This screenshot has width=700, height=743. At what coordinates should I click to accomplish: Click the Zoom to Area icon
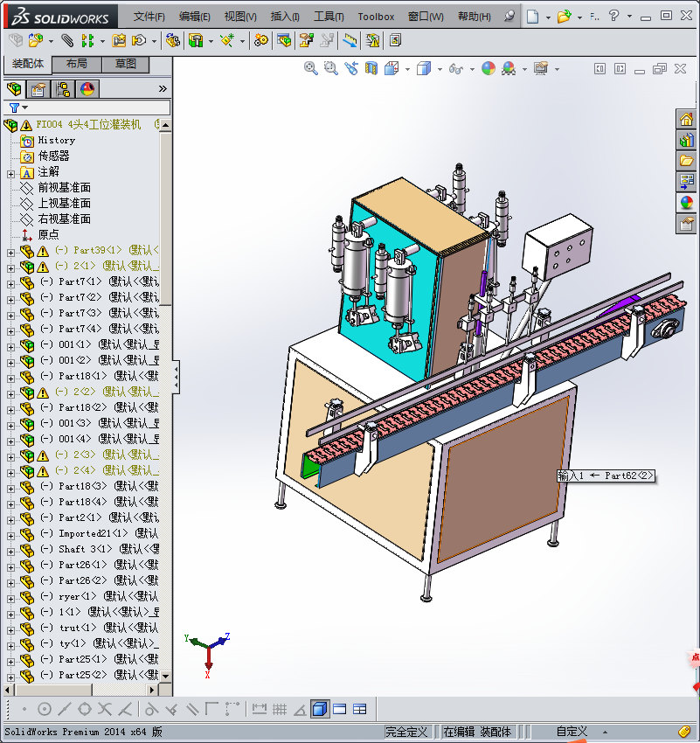coord(330,69)
